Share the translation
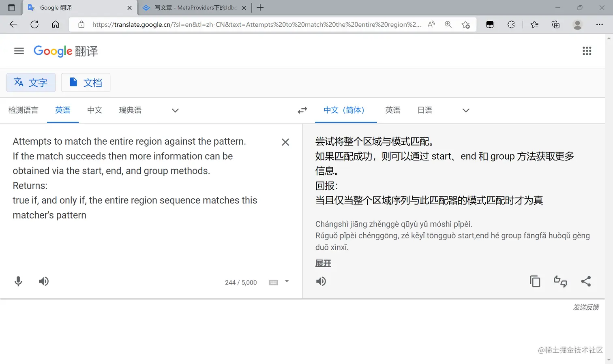Viewport: 613px width, 364px height. tap(586, 281)
